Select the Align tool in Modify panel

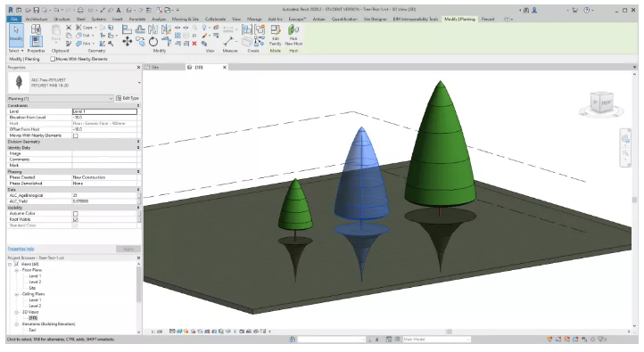(127, 29)
